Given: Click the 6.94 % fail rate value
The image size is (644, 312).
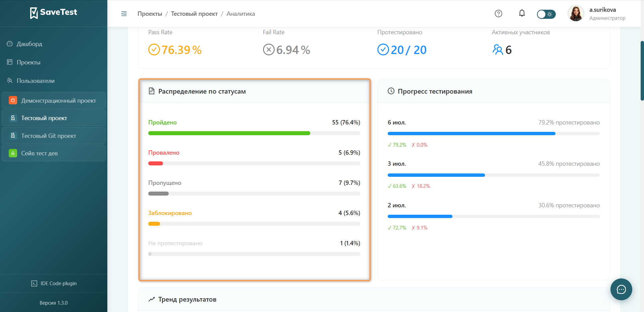Looking at the screenshot, I should coord(293,50).
